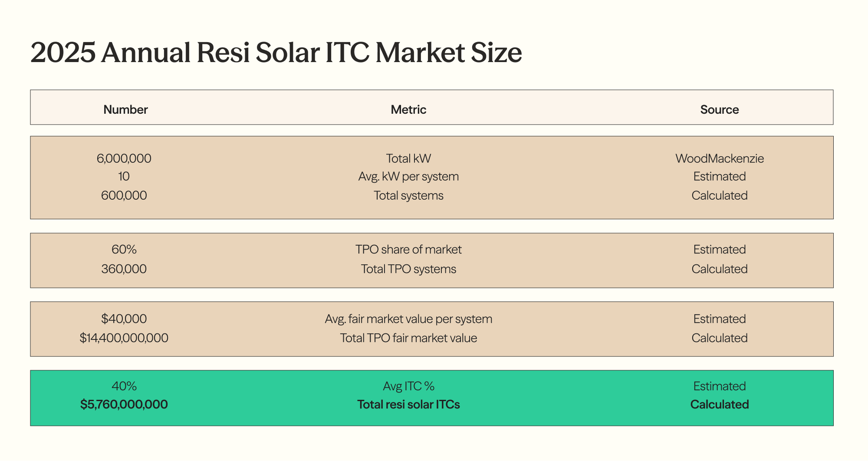Select 'Avg. fair market value per system'

pyautogui.click(x=408, y=319)
